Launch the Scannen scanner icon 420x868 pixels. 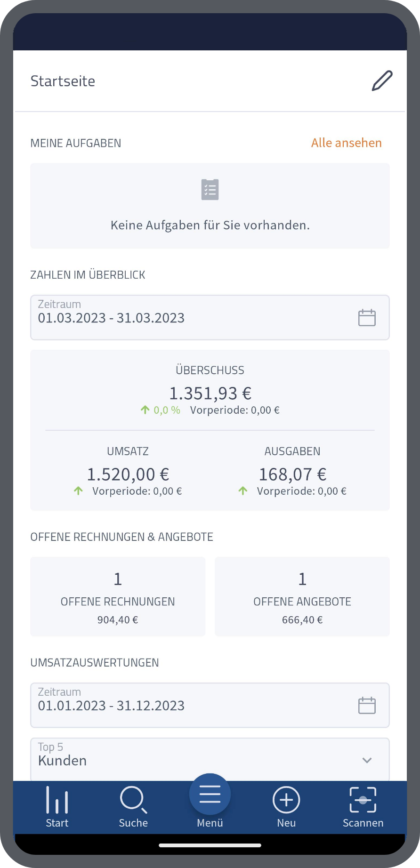pos(363,800)
